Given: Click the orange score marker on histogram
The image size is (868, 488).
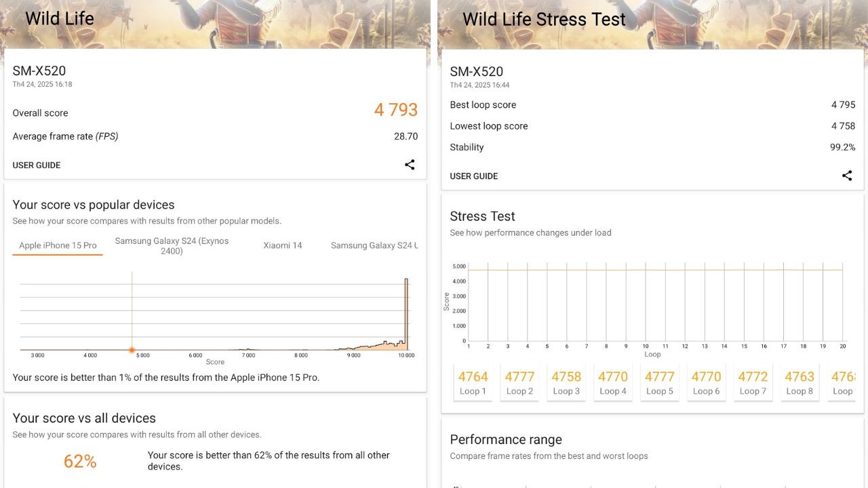Looking at the screenshot, I should 132,350.
